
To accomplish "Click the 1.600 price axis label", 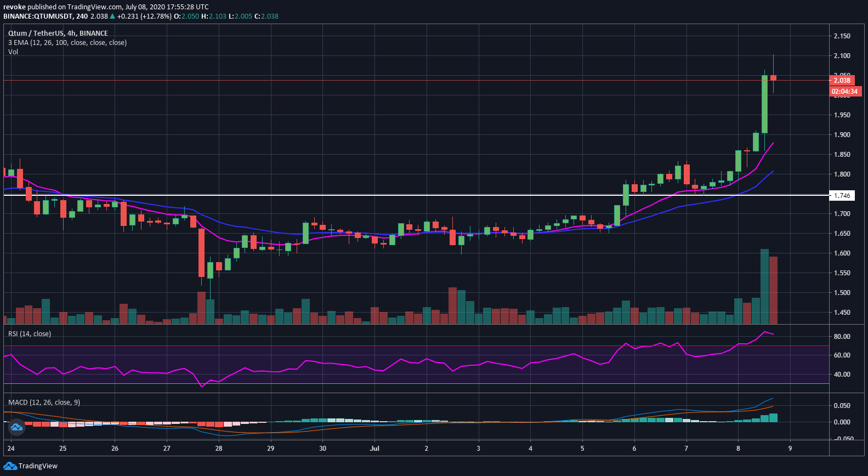I will [x=842, y=253].
